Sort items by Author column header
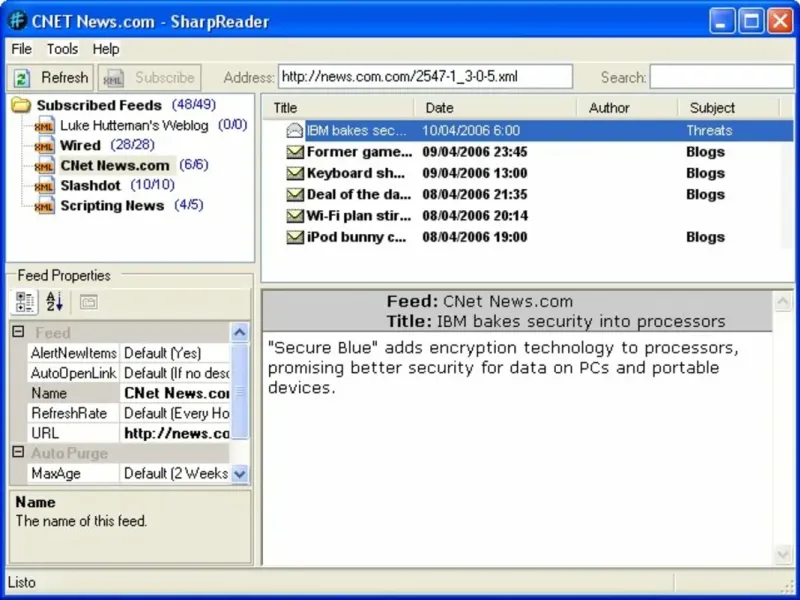 pyautogui.click(x=628, y=108)
